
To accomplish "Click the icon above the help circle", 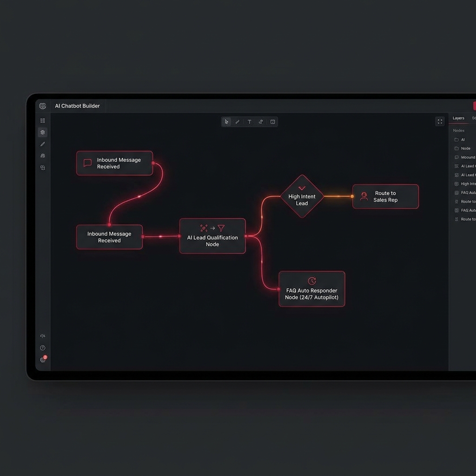I will (x=42, y=336).
